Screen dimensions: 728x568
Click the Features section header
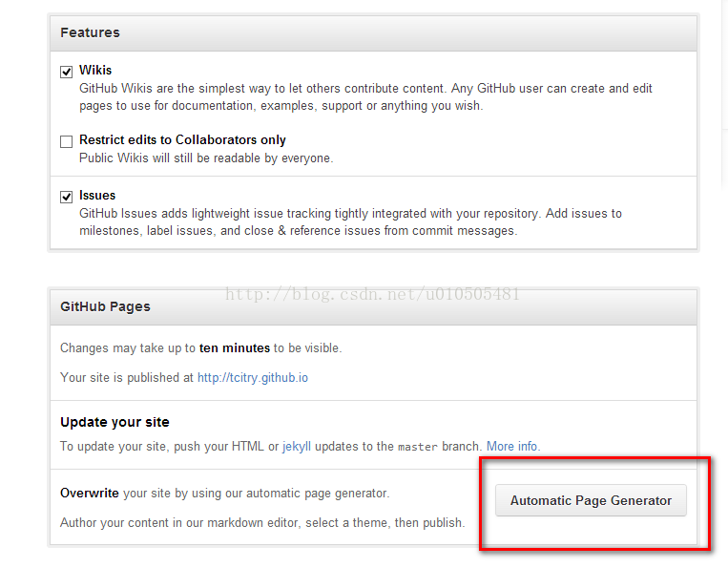click(x=91, y=32)
